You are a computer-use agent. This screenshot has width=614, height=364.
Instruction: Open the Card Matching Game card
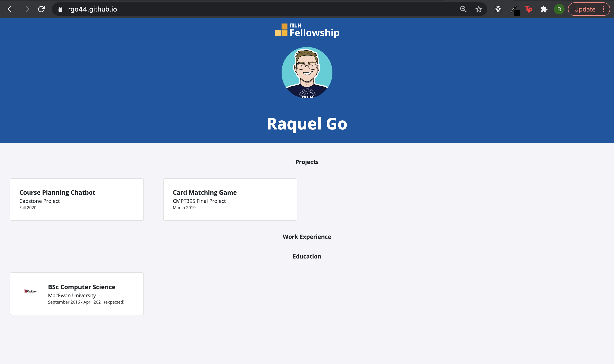coord(230,200)
